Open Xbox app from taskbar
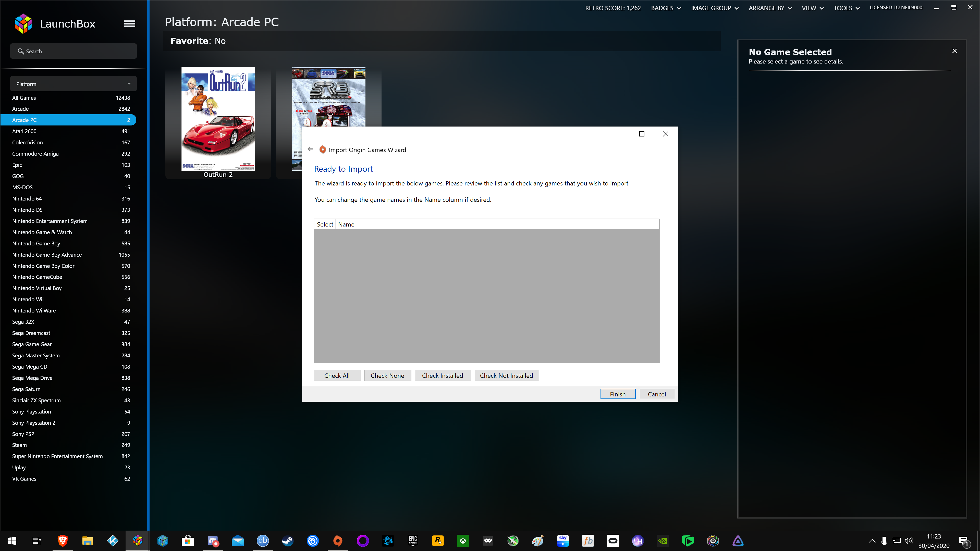 tap(463, 541)
